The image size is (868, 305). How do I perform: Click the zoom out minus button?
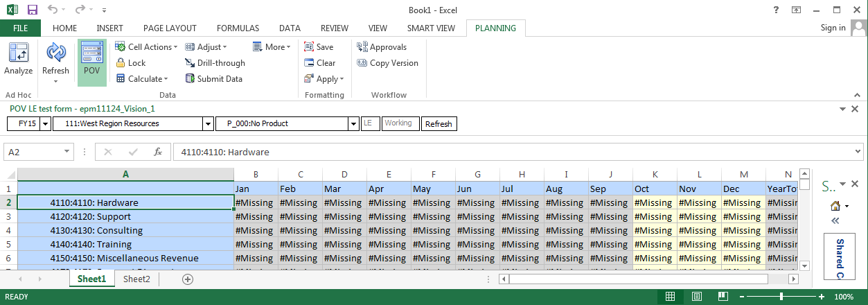[743, 297]
